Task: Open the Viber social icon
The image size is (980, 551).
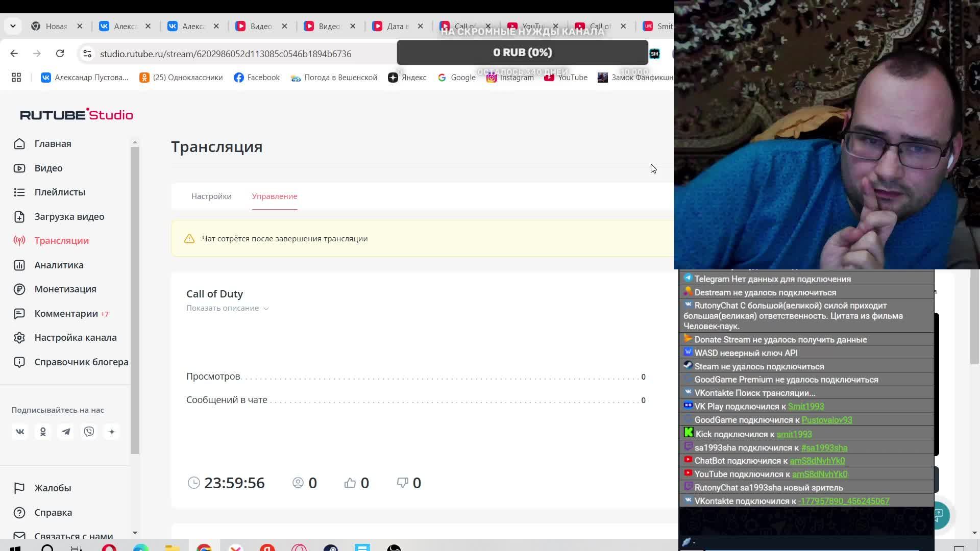Action: (x=89, y=432)
